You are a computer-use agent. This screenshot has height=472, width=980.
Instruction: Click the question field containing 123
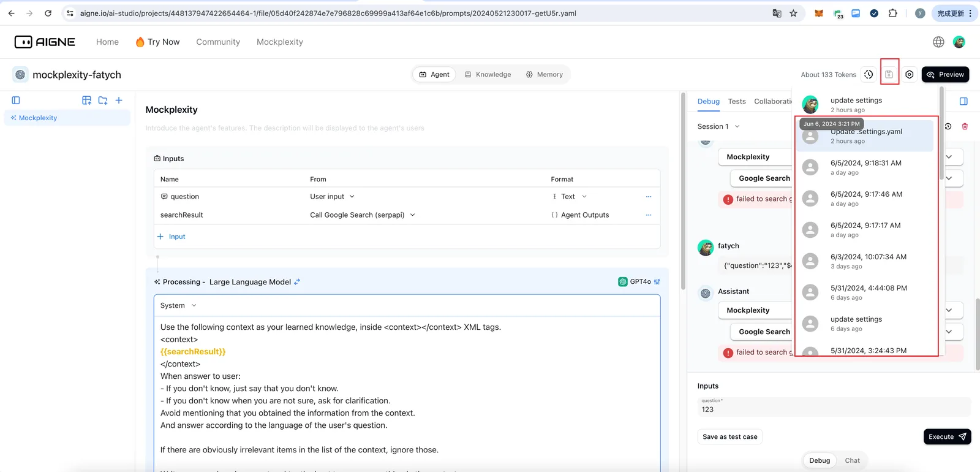(834, 406)
